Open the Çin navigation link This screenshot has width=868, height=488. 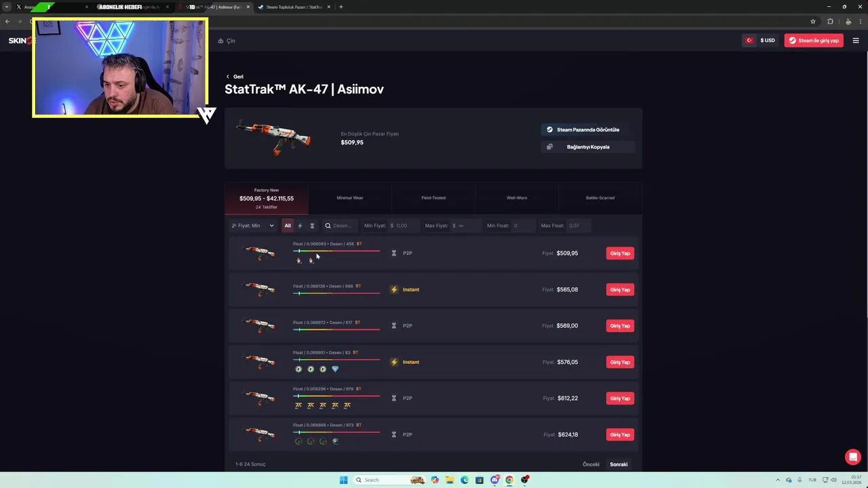(x=226, y=41)
